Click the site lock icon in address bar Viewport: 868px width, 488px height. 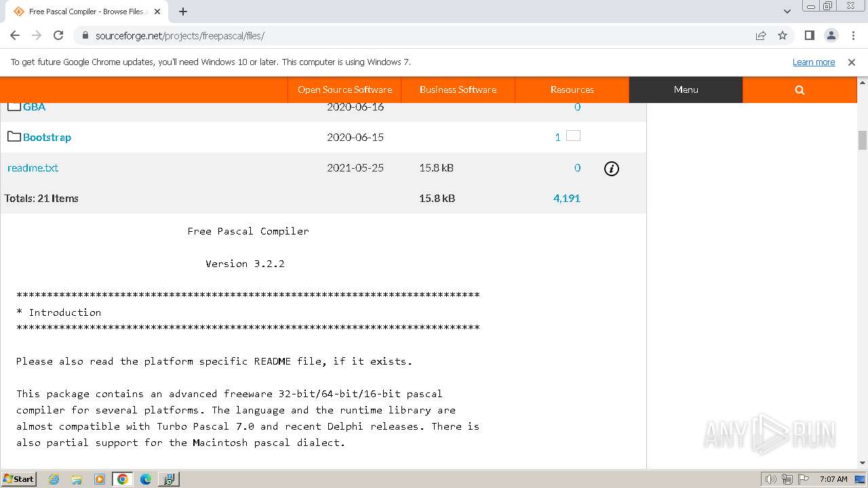[85, 36]
